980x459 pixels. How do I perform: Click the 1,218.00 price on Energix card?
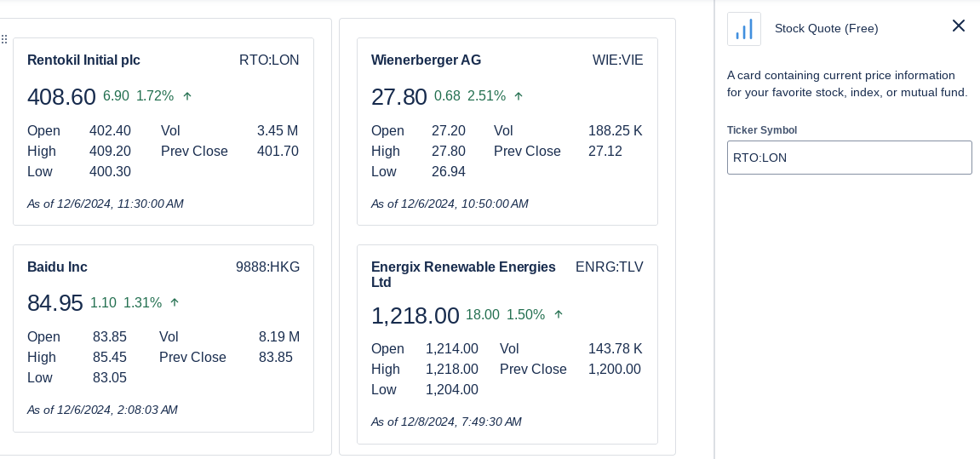415,315
